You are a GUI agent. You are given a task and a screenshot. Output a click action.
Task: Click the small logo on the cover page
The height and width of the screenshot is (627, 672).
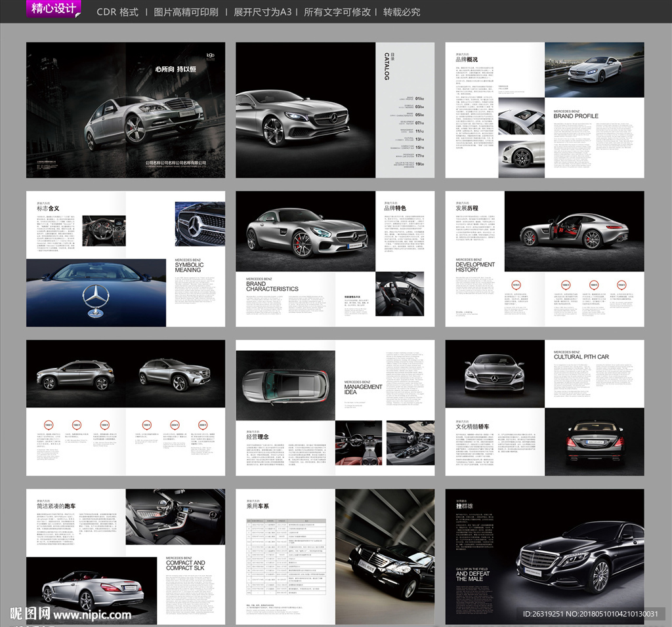211,56
